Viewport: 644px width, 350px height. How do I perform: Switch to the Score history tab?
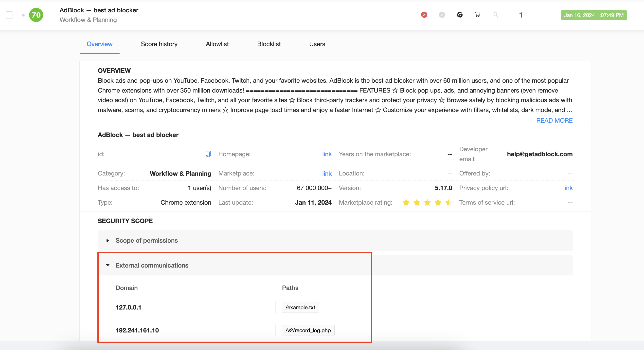(159, 44)
